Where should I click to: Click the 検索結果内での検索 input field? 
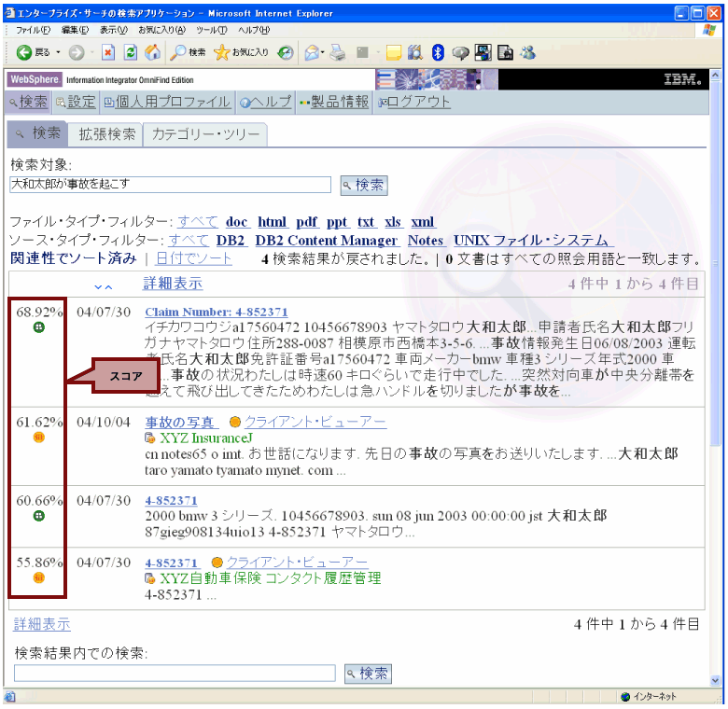(x=175, y=673)
